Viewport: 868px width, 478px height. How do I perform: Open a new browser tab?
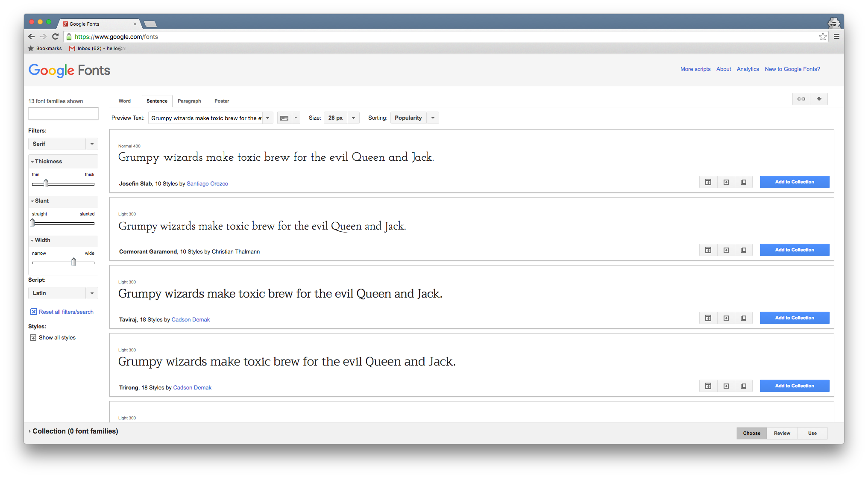(150, 24)
